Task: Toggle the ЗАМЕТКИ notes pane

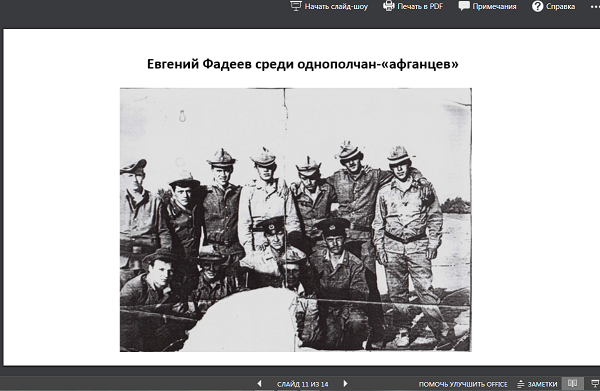Action: 537,384
